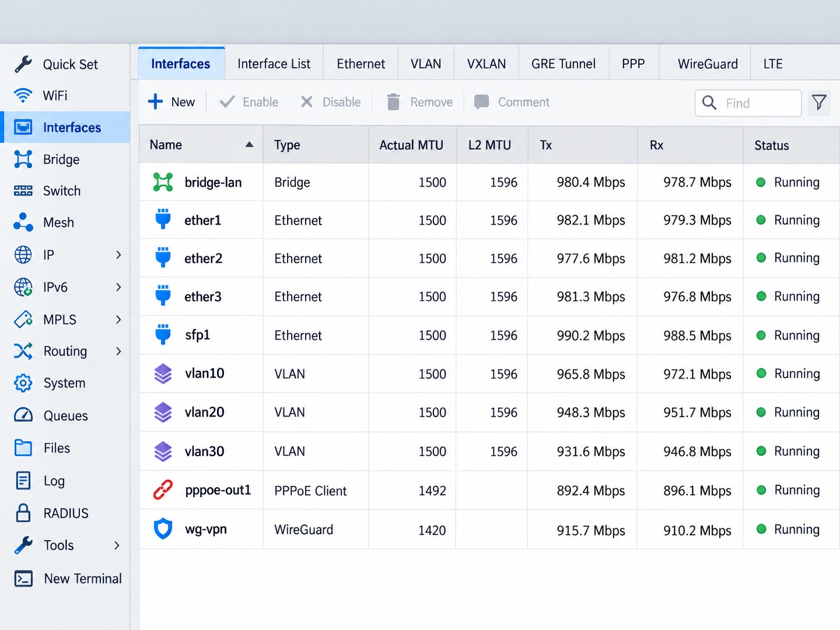
Task: Click the Bridge sidebar icon
Action: [23, 159]
